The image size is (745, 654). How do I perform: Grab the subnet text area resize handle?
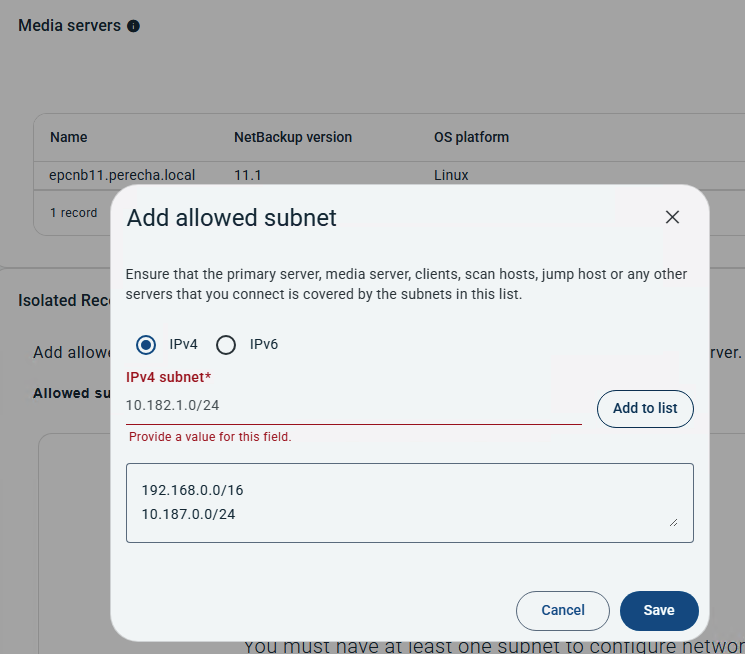click(672, 522)
